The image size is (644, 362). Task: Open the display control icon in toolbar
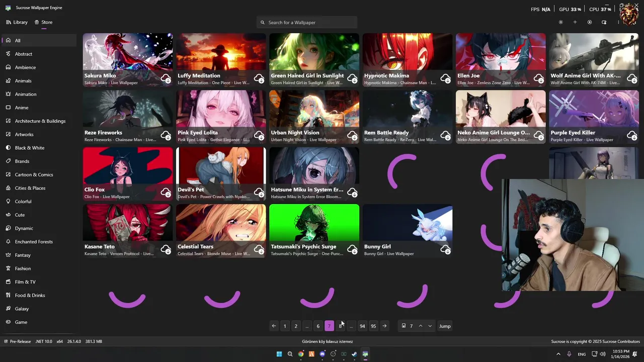pos(604,22)
